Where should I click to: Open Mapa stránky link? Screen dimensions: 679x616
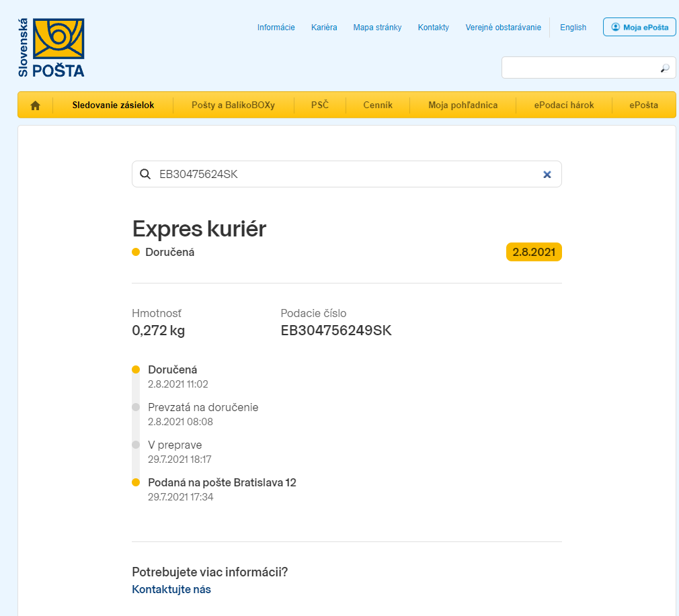(x=377, y=28)
